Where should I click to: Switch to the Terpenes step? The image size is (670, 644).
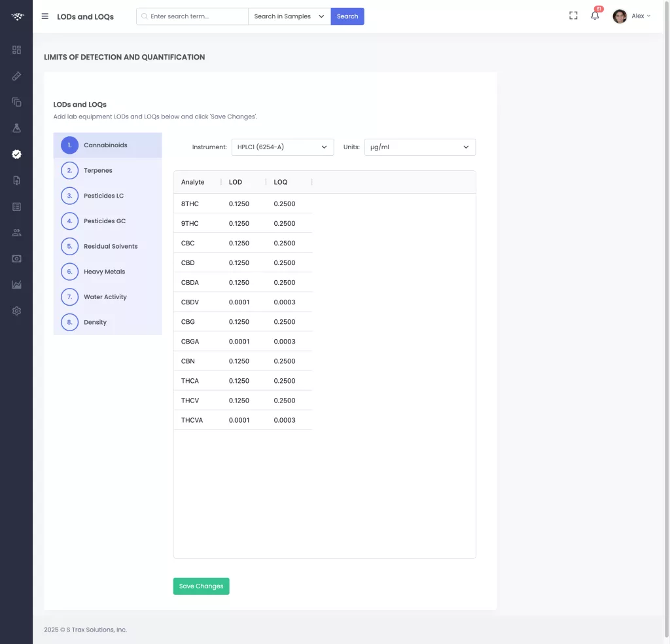coord(108,171)
